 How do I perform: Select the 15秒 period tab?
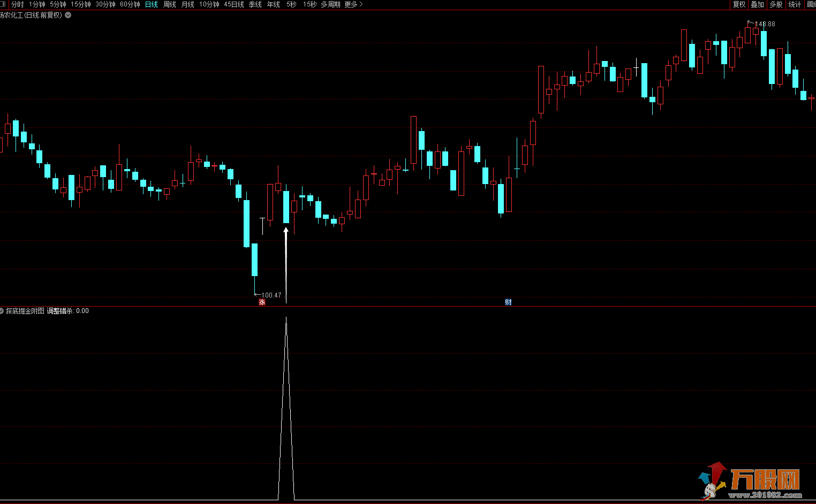(x=310, y=4)
